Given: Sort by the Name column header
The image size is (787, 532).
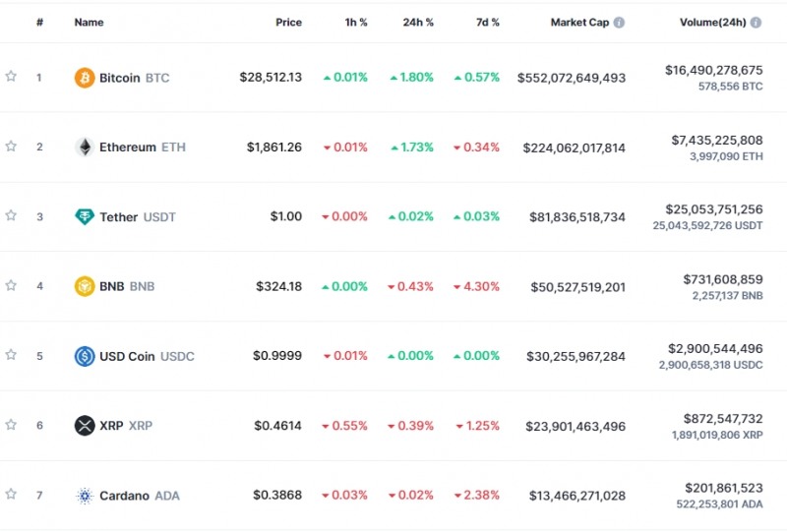Looking at the screenshot, I should pos(89,23).
